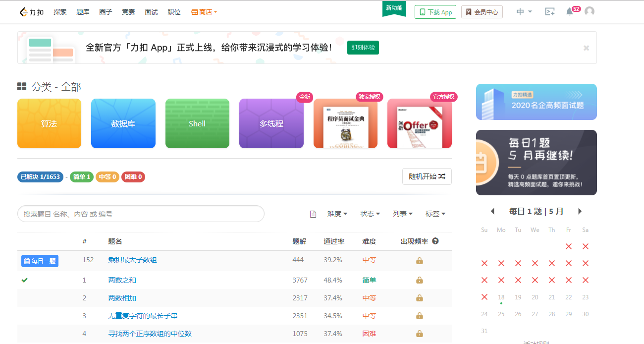Expand the 列表 filter dropdown
This screenshot has height=344, width=644.
[403, 214]
